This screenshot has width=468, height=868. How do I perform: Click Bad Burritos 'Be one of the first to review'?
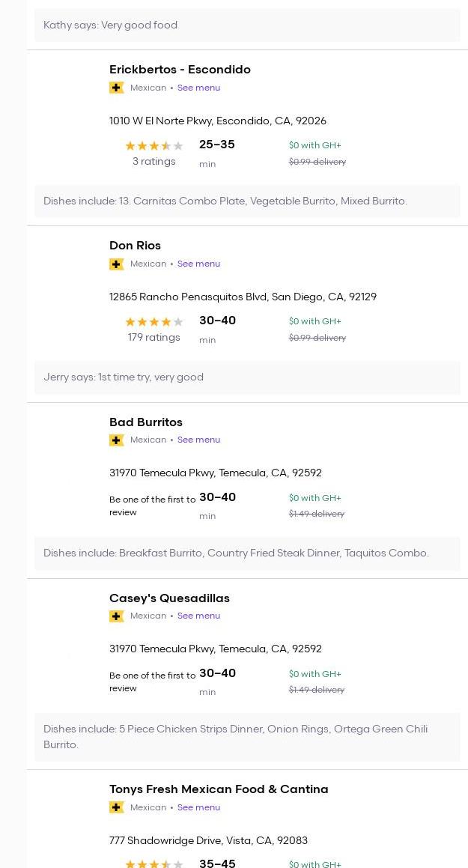(x=152, y=506)
